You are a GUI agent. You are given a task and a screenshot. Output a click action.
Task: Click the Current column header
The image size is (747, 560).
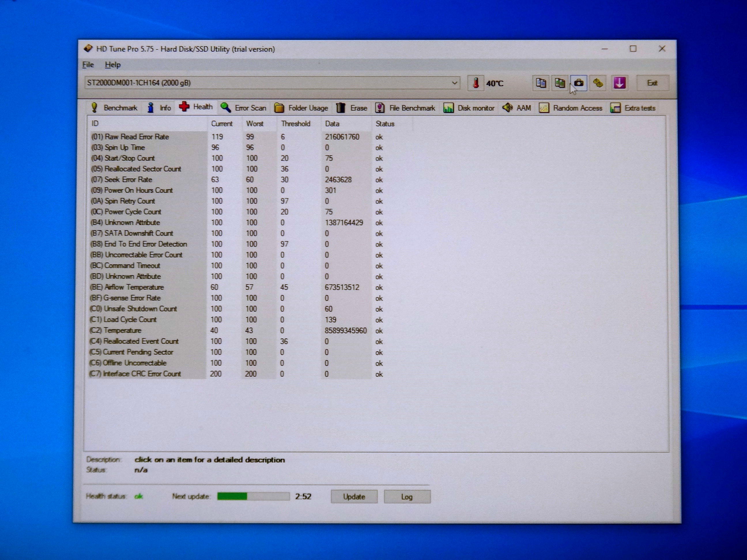(x=225, y=124)
